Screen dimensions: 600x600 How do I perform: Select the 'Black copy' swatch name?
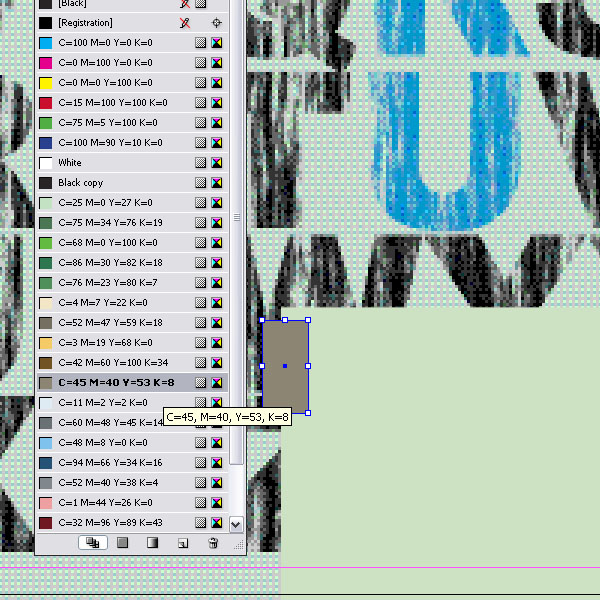coord(81,183)
